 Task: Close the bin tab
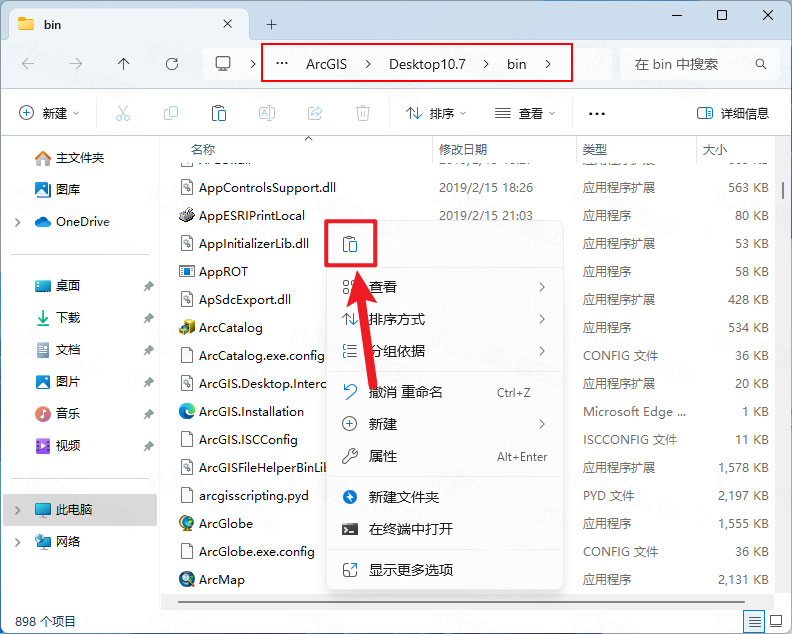pyautogui.click(x=228, y=24)
